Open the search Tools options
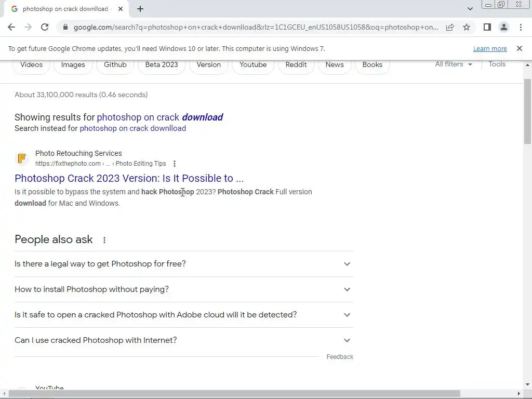532x399 pixels. coord(497,64)
